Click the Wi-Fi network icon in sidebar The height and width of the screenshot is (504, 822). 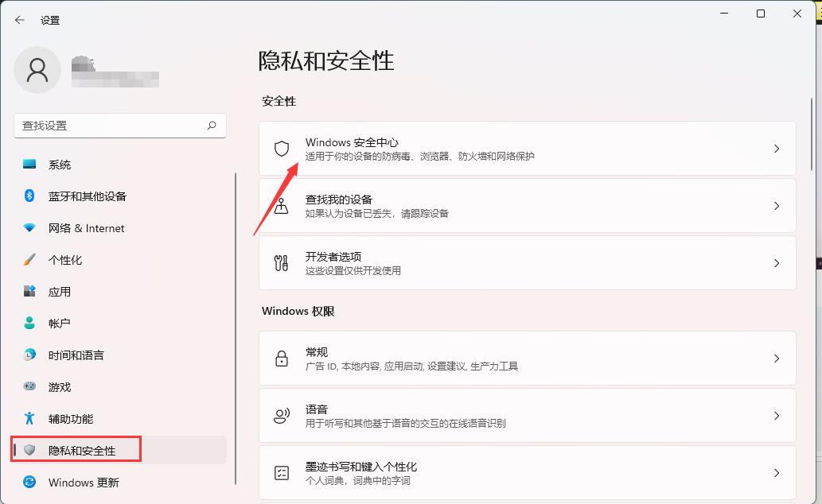29,228
